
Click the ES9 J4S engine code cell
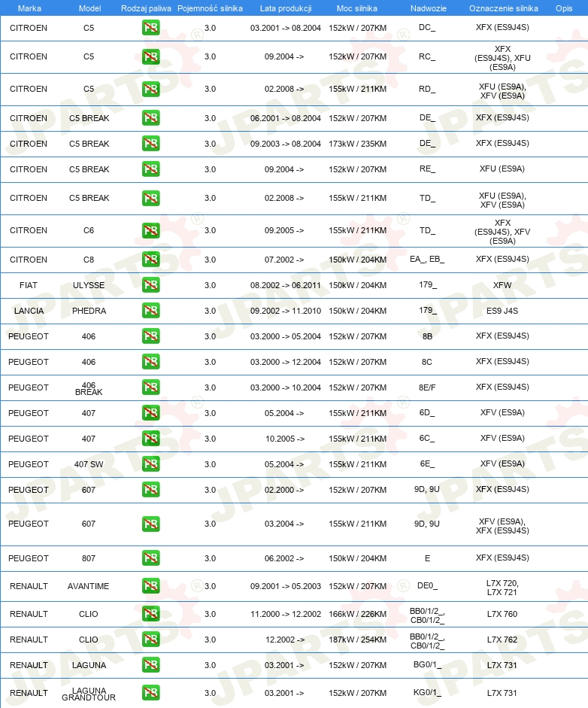click(502, 311)
